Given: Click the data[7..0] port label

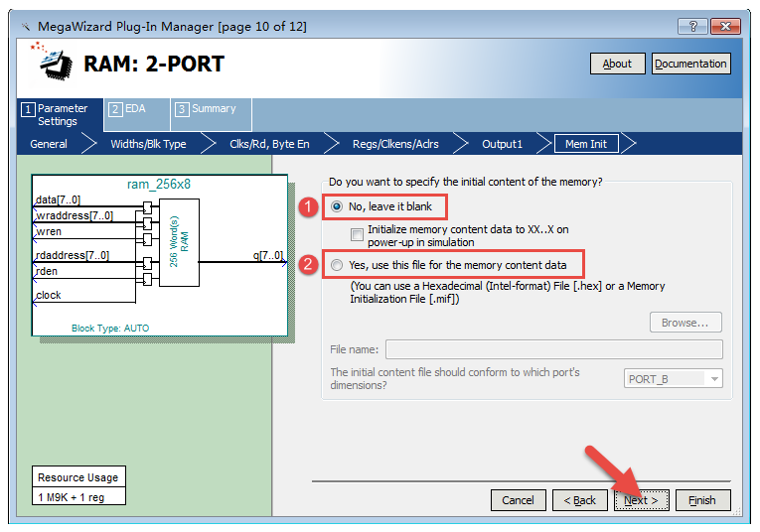Looking at the screenshot, I should [58, 199].
